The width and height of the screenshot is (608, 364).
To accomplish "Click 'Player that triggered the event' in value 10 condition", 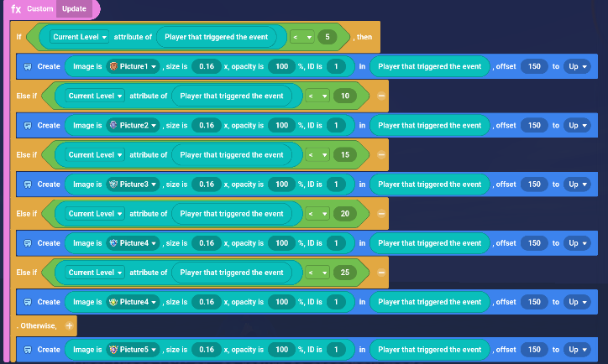I will 232,96.
